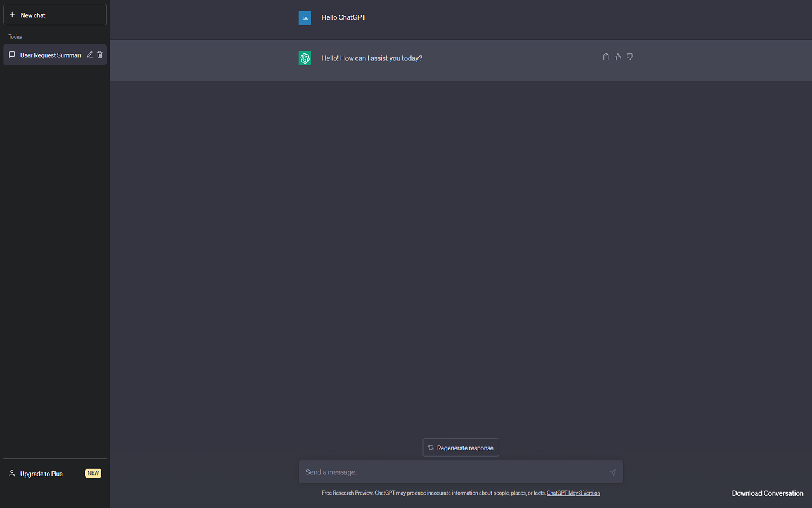This screenshot has height=508, width=812.
Task: Click the person icon beside Upgrade to Plus
Action: (12, 473)
